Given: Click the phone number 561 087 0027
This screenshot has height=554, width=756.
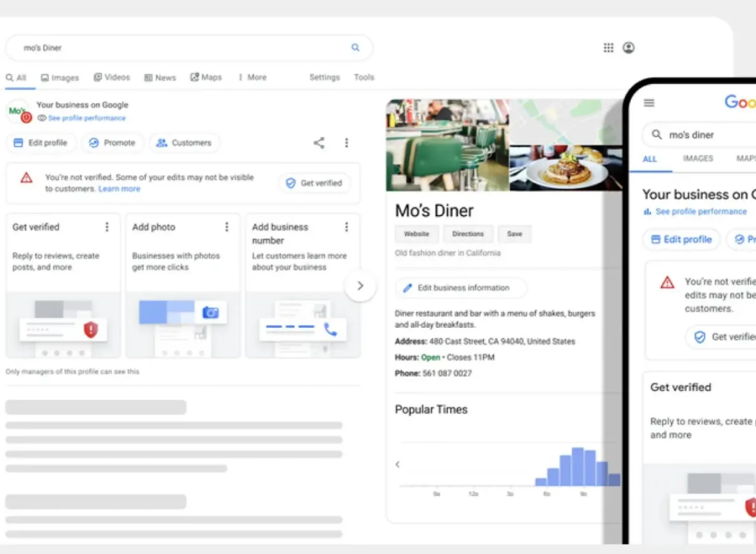Looking at the screenshot, I should (447, 373).
